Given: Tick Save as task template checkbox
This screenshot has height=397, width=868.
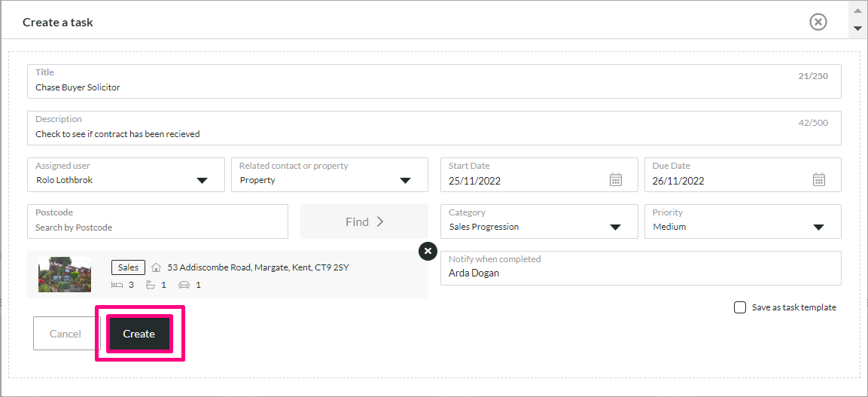Looking at the screenshot, I should pos(740,307).
